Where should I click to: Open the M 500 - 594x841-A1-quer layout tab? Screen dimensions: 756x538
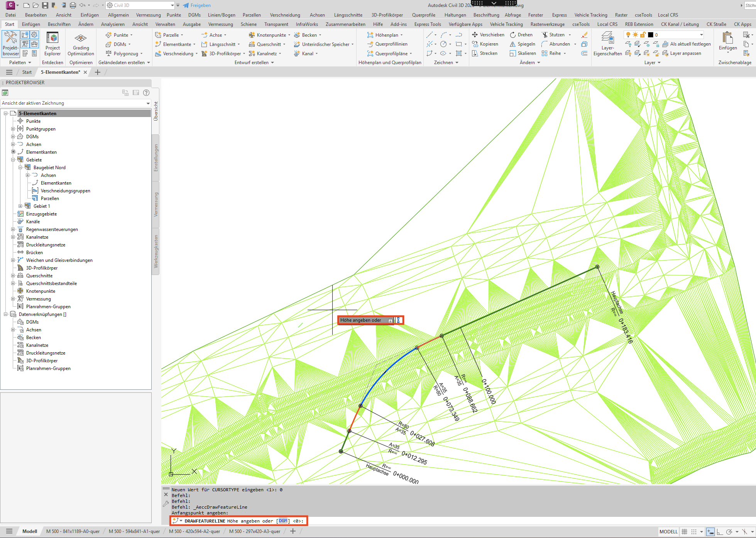(x=134, y=531)
